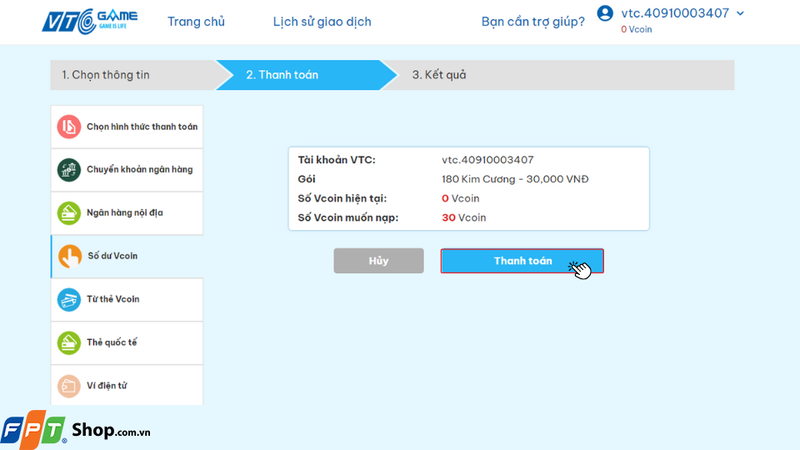Click the red payment method icon
Viewport: 800px width, 450px height.
69,127
